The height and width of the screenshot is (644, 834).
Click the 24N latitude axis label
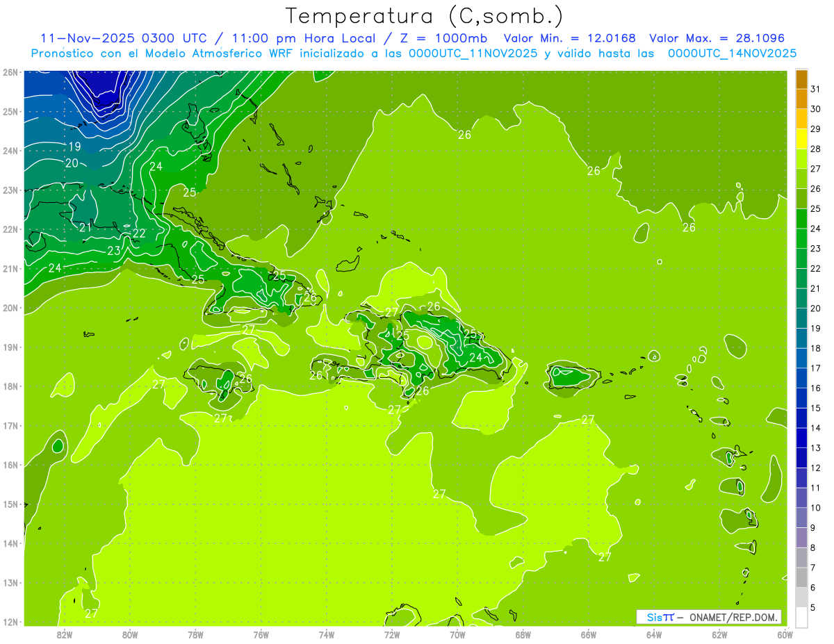10,151
